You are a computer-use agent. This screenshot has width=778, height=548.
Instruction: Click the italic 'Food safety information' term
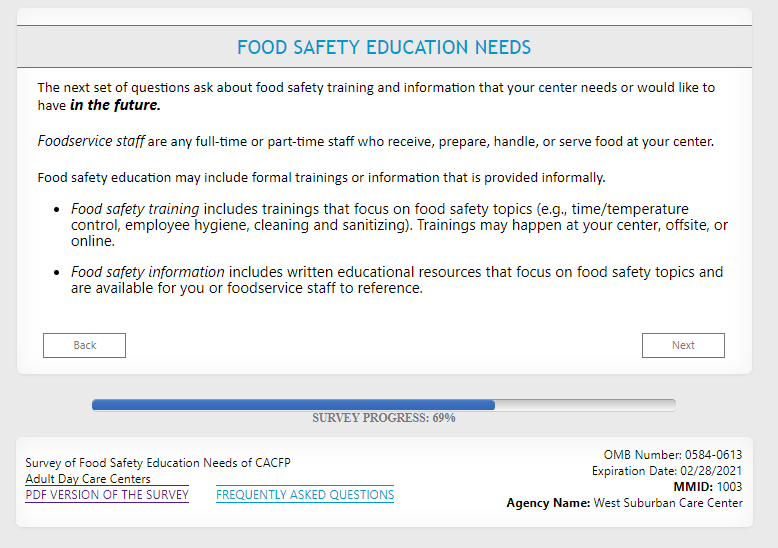pyautogui.click(x=147, y=272)
